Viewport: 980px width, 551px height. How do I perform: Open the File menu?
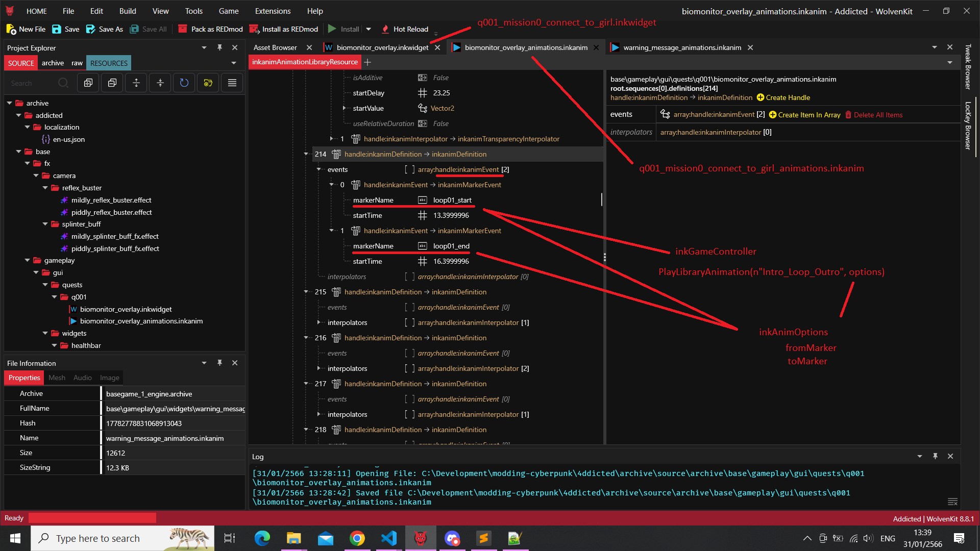68,11
